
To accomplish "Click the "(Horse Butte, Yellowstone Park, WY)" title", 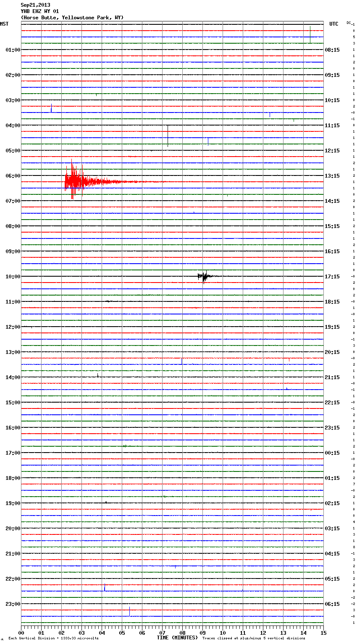I will (72, 18).
